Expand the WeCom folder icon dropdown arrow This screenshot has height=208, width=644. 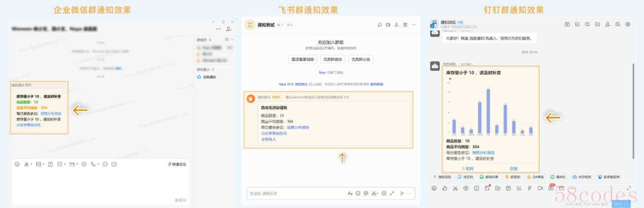(77, 164)
